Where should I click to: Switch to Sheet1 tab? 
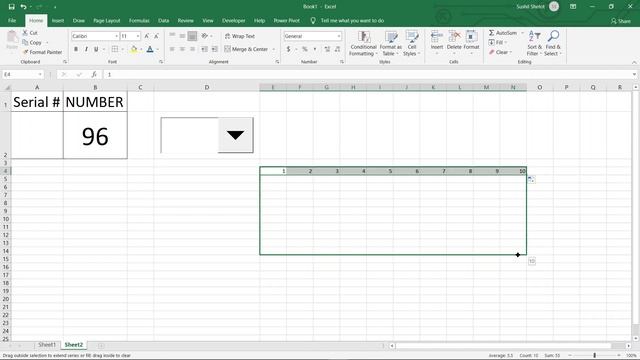[x=47, y=345]
